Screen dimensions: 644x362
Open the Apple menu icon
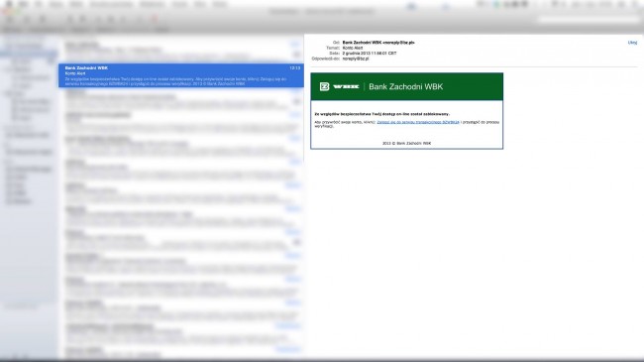tap(9, 4)
